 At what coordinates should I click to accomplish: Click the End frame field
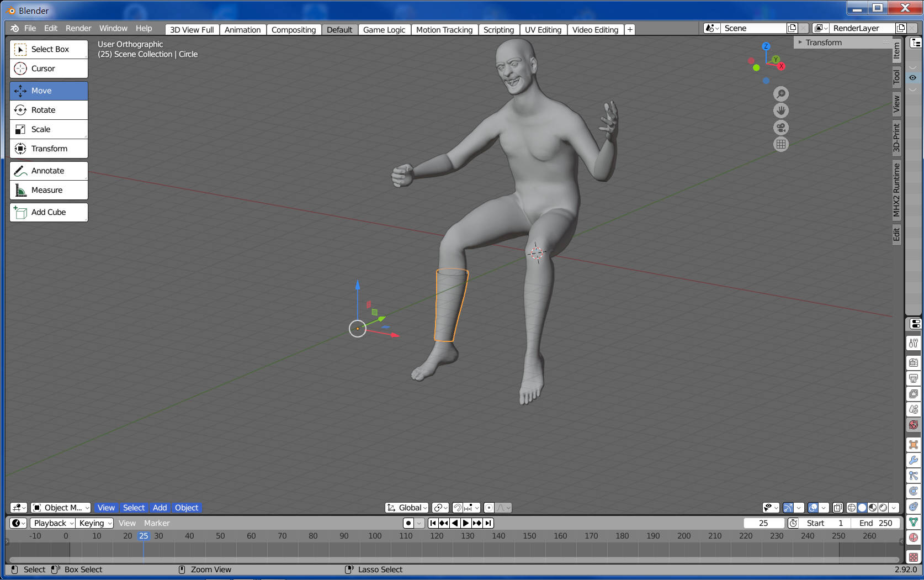(x=875, y=523)
